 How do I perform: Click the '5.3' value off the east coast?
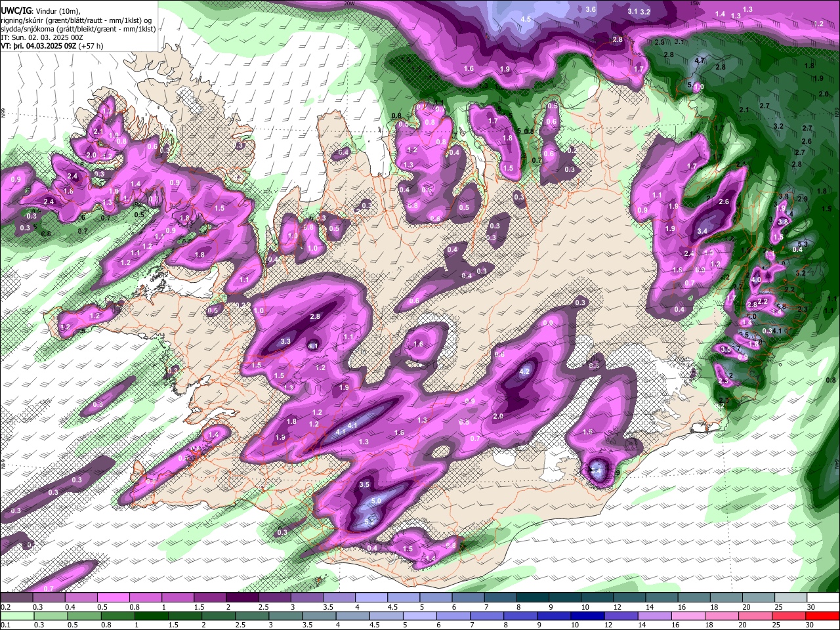(x=802, y=244)
